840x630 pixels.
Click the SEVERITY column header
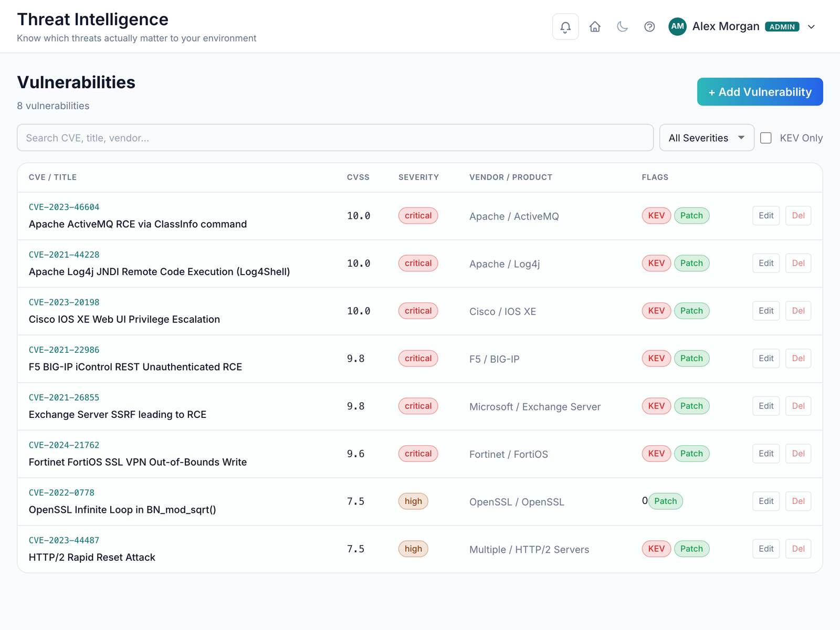tap(418, 177)
